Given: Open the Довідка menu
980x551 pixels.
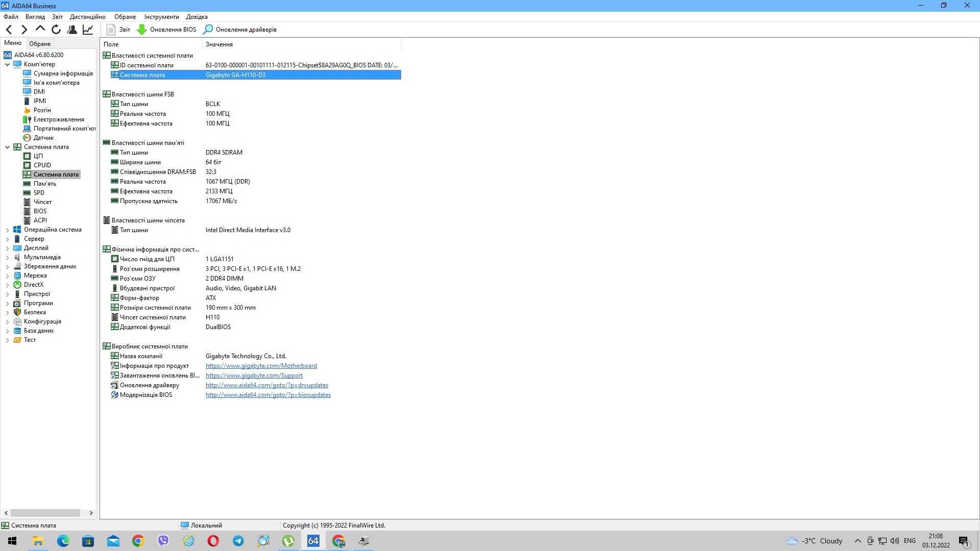Looking at the screenshot, I should [x=197, y=17].
